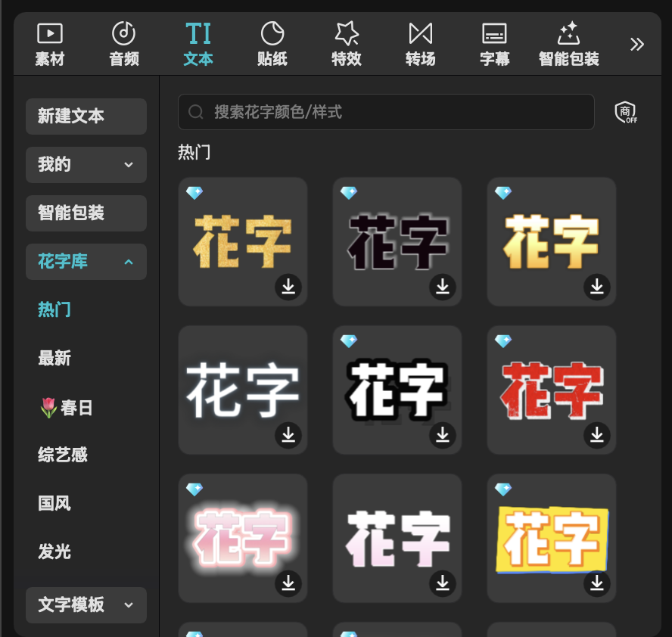Click the search magnifier icon
The image size is (672, 637).
(x=196, y=112)
